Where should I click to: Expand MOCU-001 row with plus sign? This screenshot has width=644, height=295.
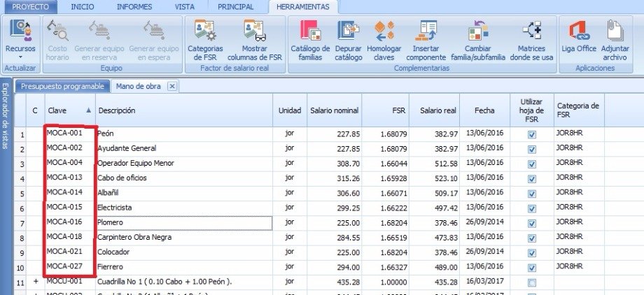[35, 281]
